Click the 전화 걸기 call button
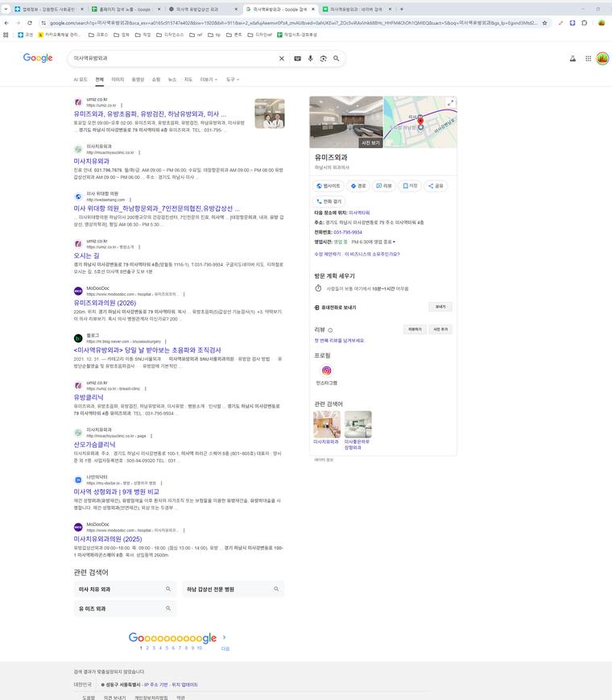612x700 pixels. [329, 201]
